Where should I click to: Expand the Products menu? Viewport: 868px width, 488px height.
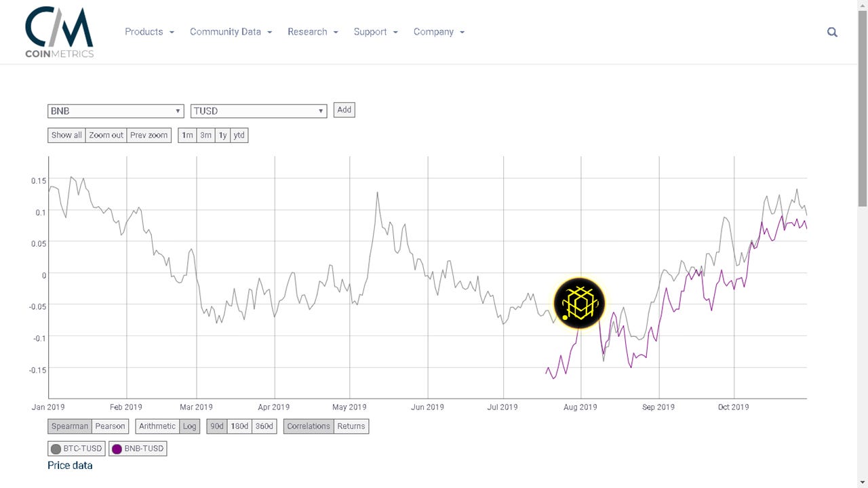[x=149, y=32]
